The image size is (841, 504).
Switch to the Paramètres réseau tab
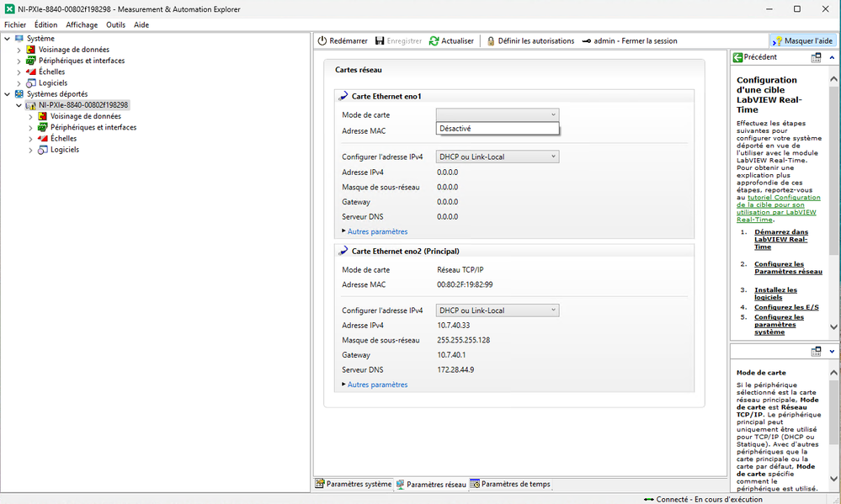click(432, 484)
